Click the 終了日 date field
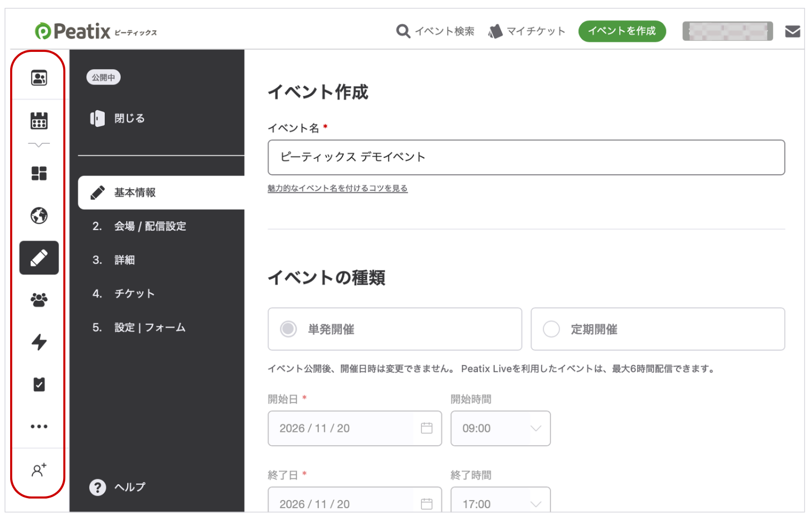This screenshot has width=812, height=519. [355, 500]
